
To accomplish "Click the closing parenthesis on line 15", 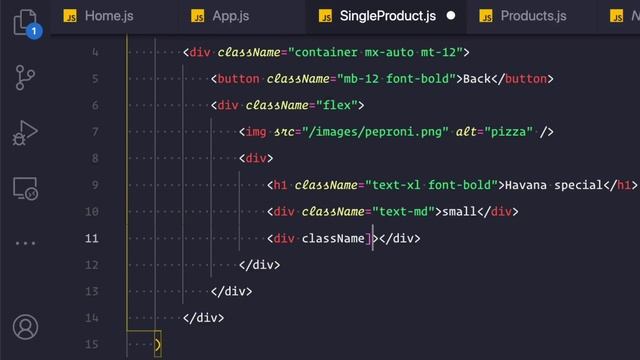I will coord(158,345).
